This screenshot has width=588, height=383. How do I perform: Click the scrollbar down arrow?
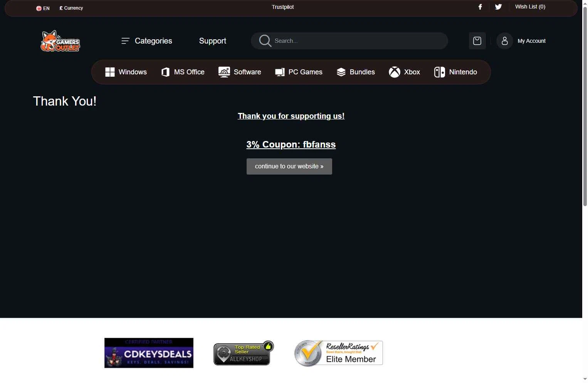[585, 379]
